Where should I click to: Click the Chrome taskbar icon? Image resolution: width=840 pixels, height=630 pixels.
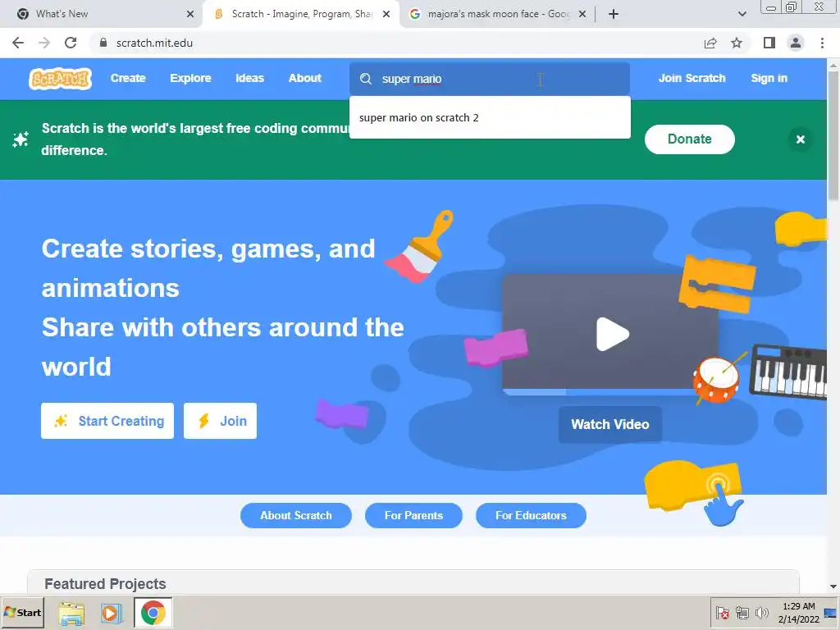pyautogui.click(x=153, y=612)
